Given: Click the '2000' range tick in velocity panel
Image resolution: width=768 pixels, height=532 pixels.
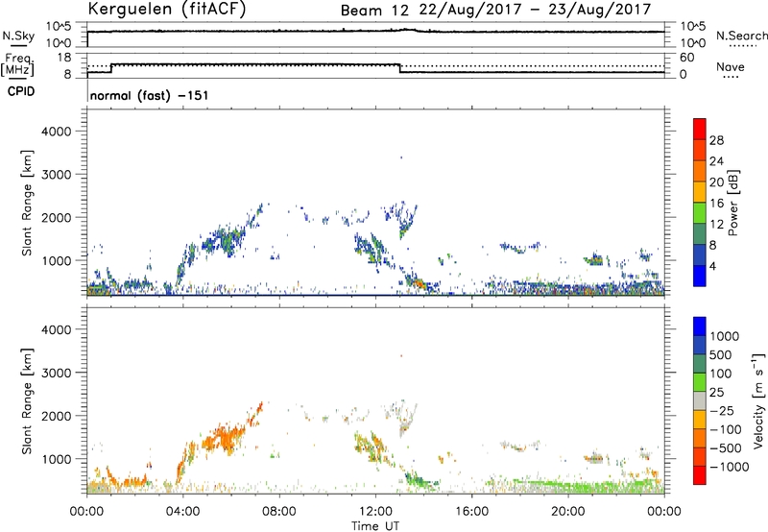Looking at the screenshot, I should (56, 416).
